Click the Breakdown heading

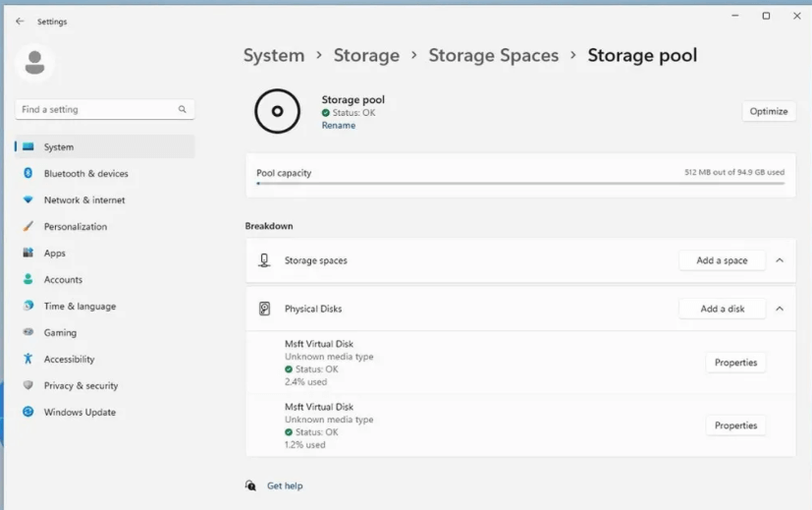269,226
